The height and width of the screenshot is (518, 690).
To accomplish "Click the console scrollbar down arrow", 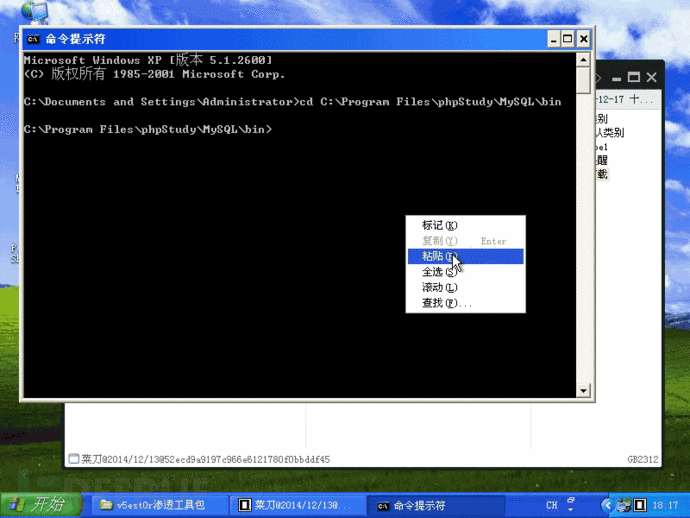I will 583,390.
